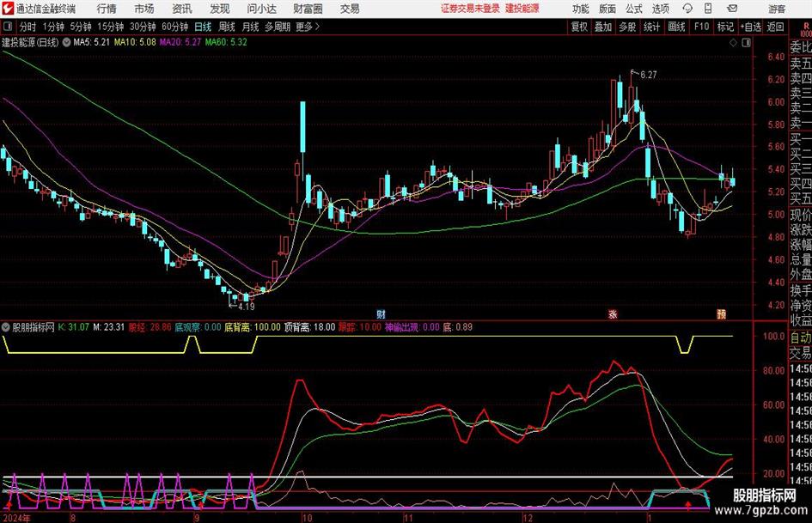The width and height of the screenshot is (812, 523).
Task: Switch to 周线 weekly period
Action: 227,27
